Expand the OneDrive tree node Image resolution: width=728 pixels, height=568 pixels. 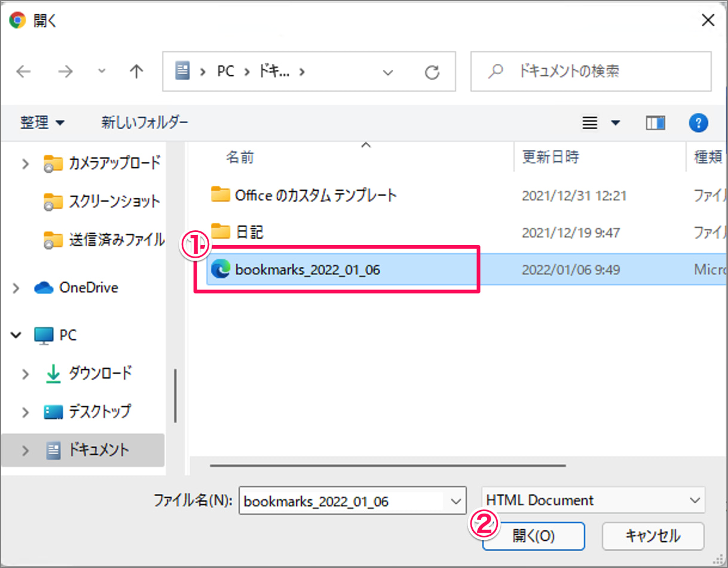[x=16, y=288]
